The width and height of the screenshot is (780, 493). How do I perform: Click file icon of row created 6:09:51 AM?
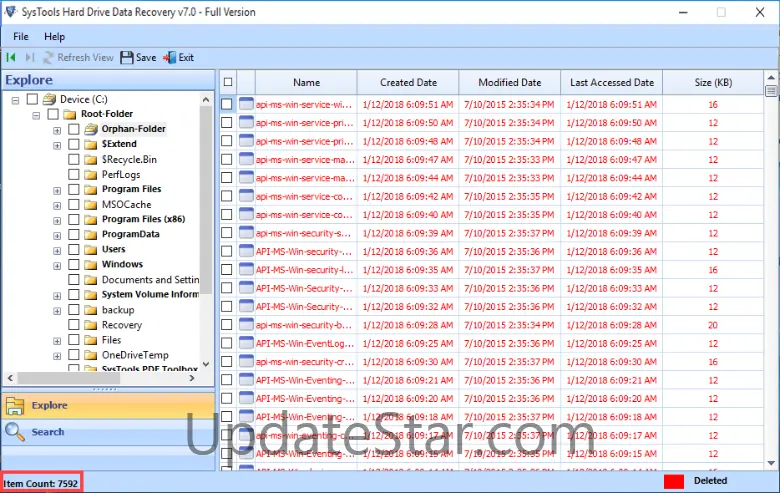tap(246, 103)
